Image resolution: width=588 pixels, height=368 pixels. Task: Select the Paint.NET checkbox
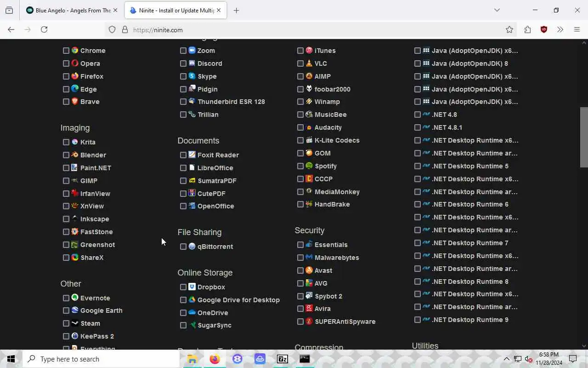pyautogui.click(x=66, y=168)
